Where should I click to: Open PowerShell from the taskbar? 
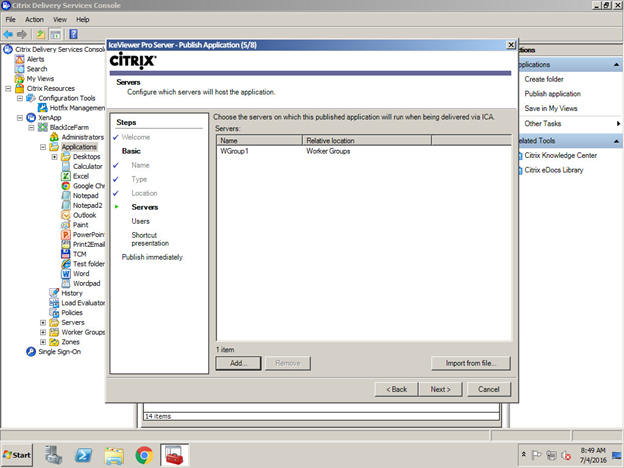[x=83, y=455]
